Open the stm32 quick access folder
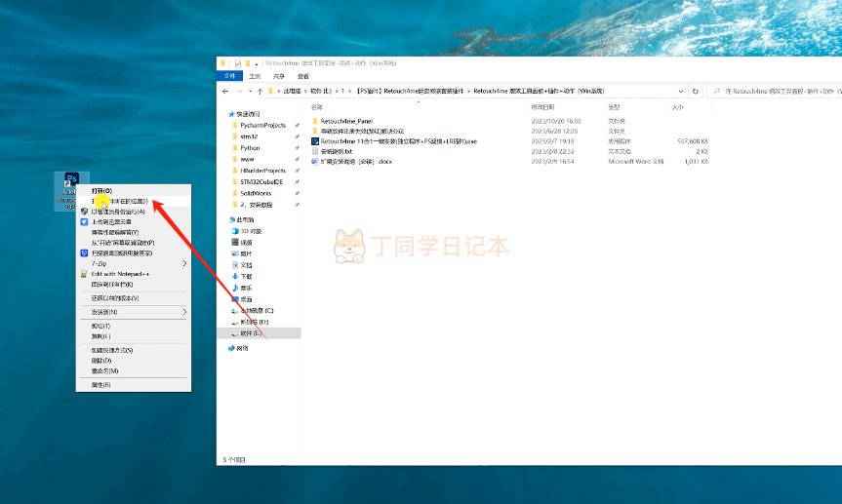This screenshot has width=842, height=504. [x=249, y=136]
